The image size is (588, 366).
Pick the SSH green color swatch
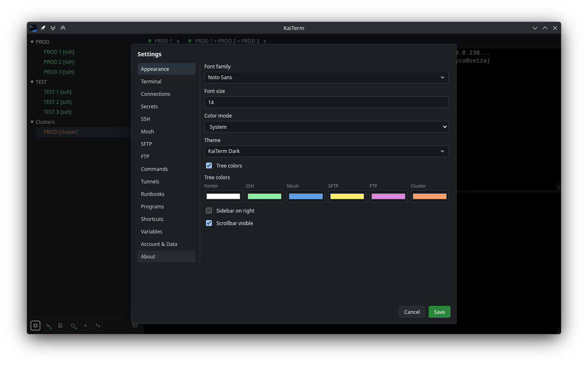pyautogui.click(x=264, y=196)
